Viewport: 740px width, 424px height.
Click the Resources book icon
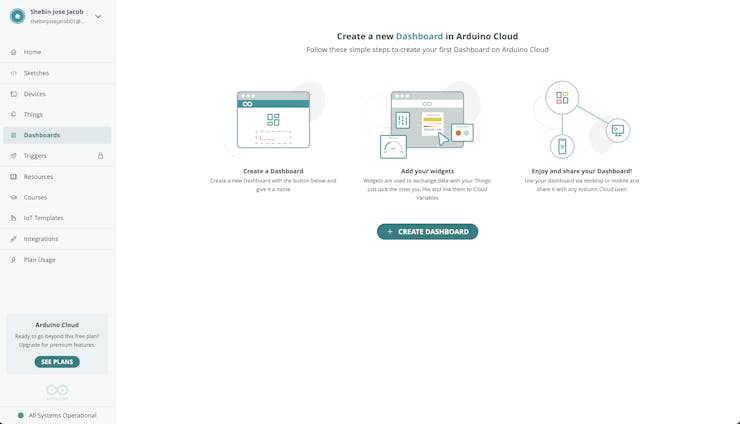(x=13, y=177)
